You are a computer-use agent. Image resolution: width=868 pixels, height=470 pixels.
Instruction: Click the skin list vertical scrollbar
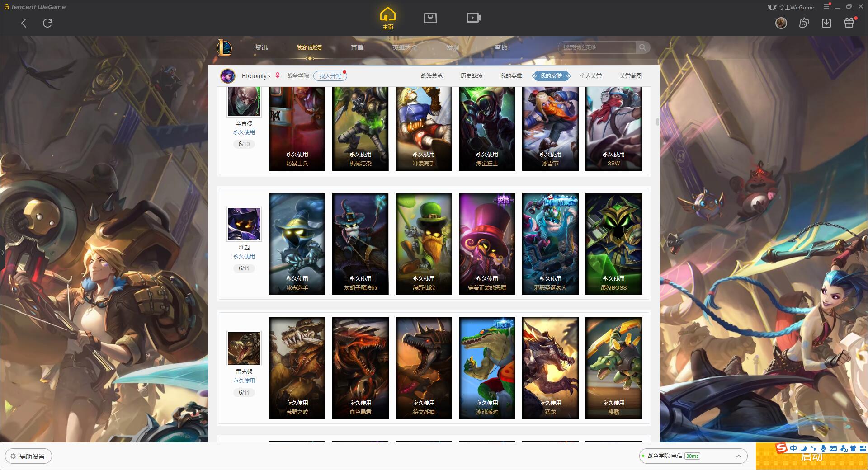pos(657,122)
